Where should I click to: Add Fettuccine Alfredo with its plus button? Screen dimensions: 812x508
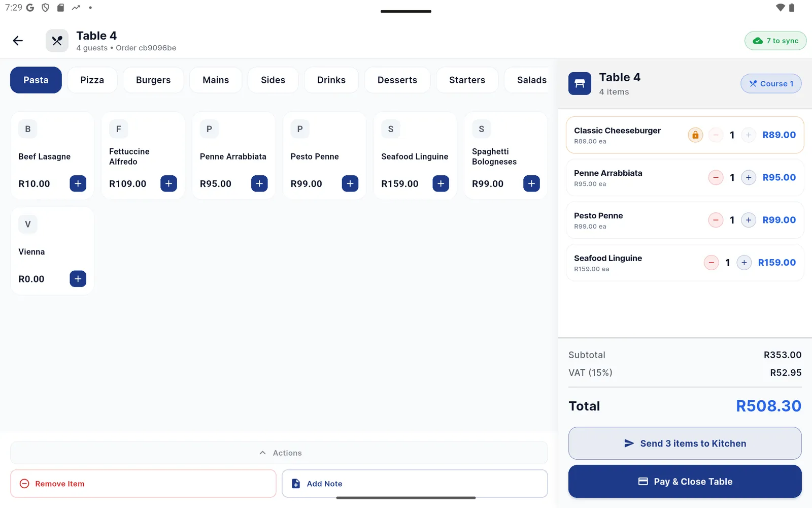coord(168,183)
